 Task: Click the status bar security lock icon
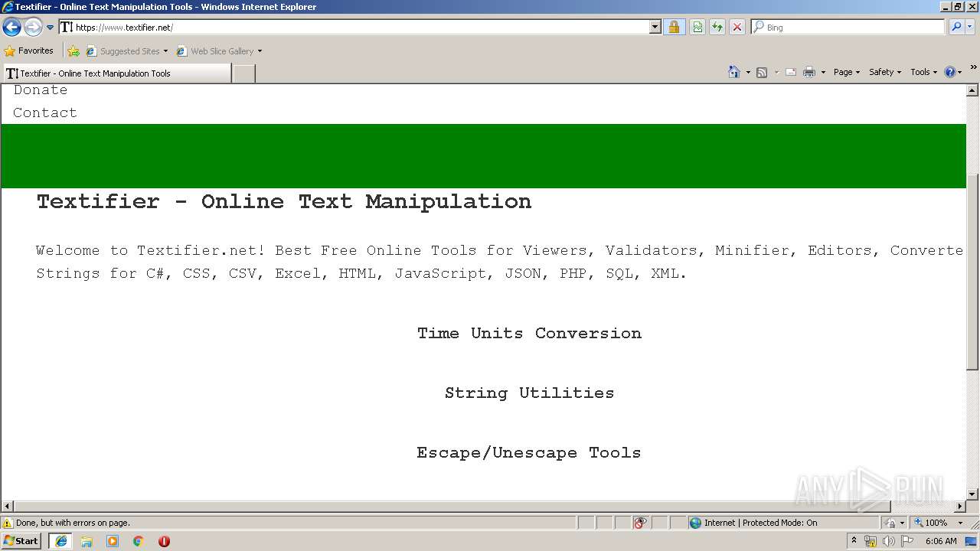890,523
